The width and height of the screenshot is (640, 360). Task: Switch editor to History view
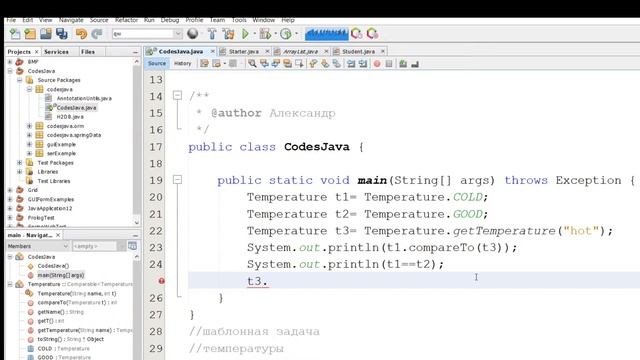(182, 64)
